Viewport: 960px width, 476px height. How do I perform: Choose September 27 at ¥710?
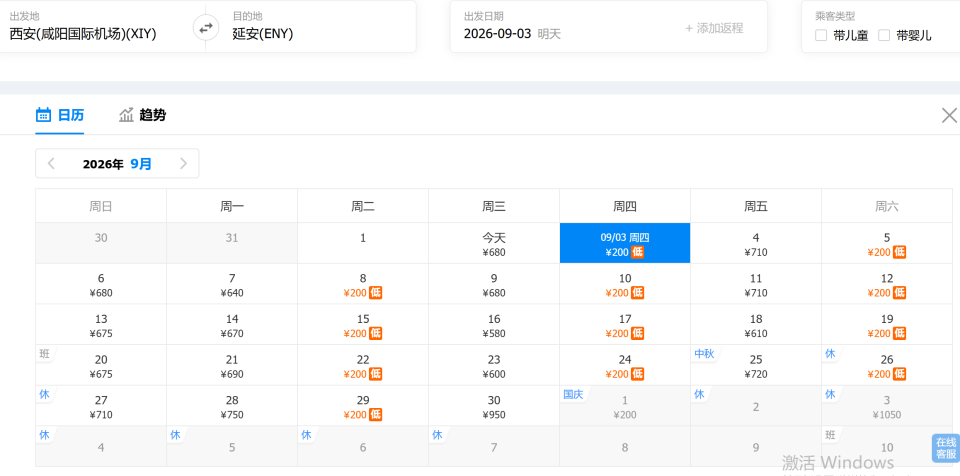pos(101,406)
